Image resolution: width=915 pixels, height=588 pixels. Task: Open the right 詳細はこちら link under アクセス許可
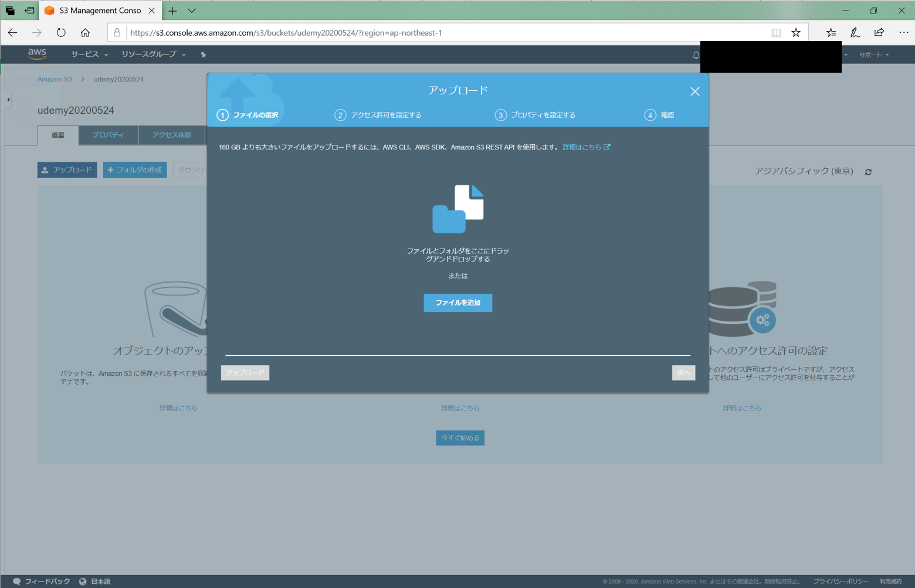point(742,408)
